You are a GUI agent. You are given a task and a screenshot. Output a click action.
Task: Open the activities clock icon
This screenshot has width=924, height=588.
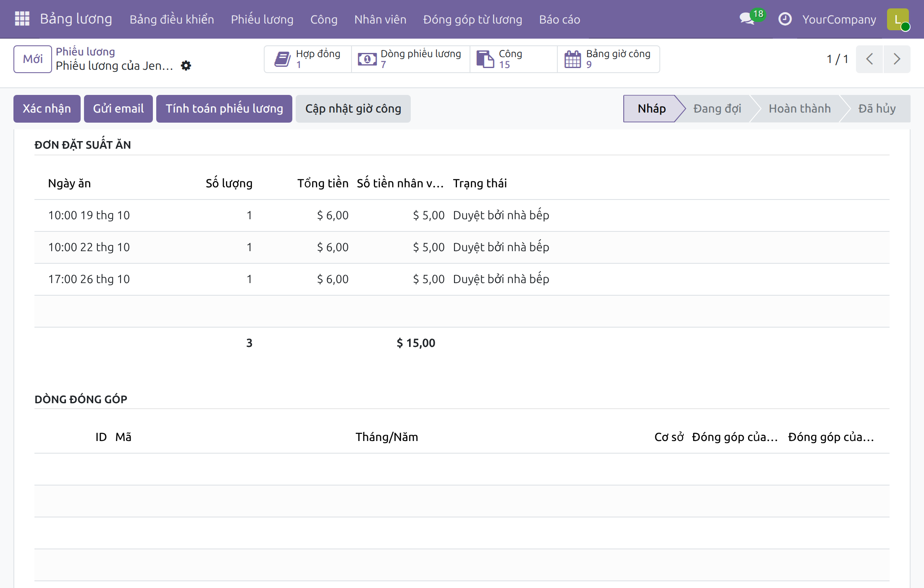(x=785, y=19)
